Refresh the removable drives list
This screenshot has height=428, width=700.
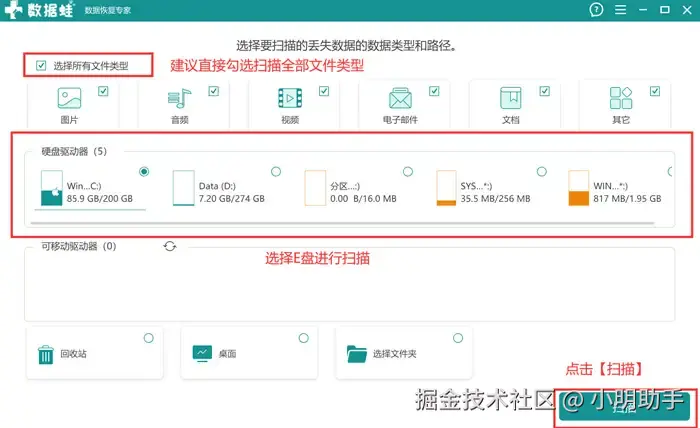[170, 246]
